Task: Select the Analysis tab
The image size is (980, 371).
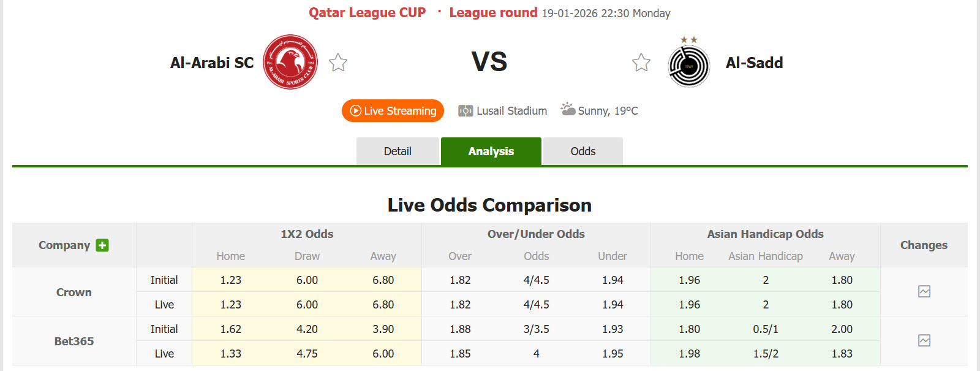Action: point(491,151)
